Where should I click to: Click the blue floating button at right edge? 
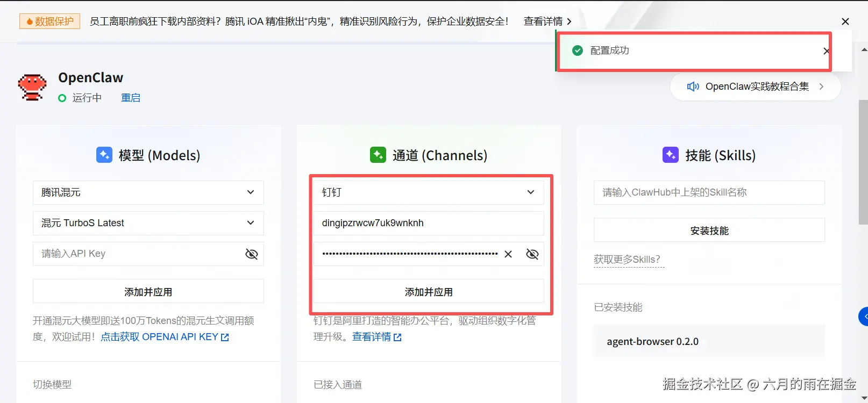click(863, 316)
